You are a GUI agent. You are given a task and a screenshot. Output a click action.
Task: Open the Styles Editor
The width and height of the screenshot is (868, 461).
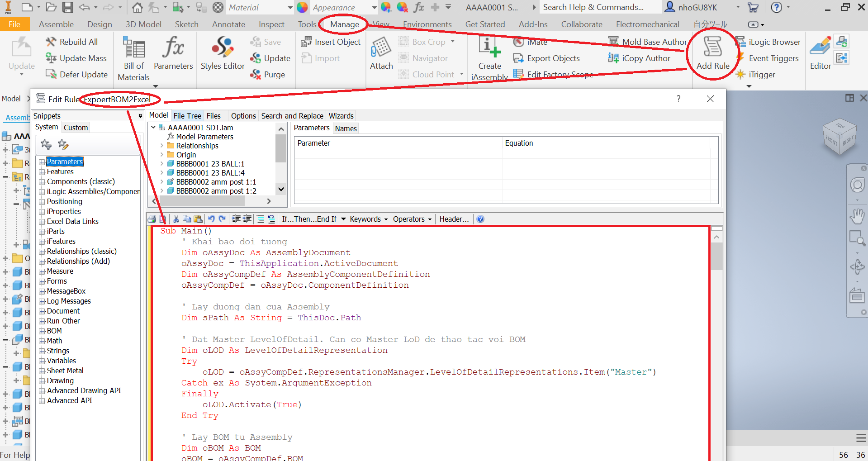point(223,53)
